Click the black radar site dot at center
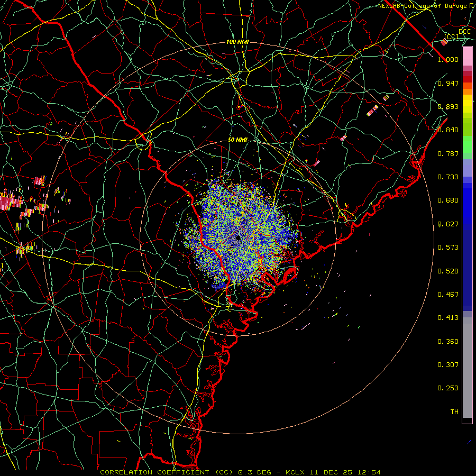 (238, 237)
